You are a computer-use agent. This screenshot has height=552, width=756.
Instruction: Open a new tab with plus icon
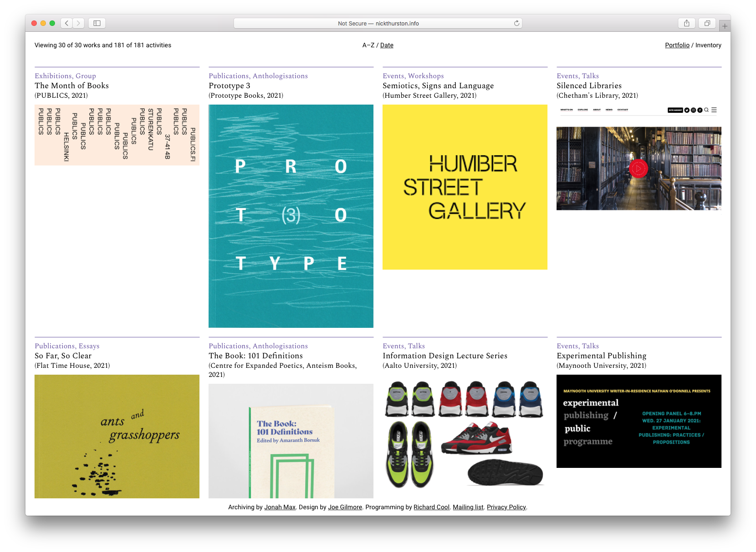[x=725, y=26]
